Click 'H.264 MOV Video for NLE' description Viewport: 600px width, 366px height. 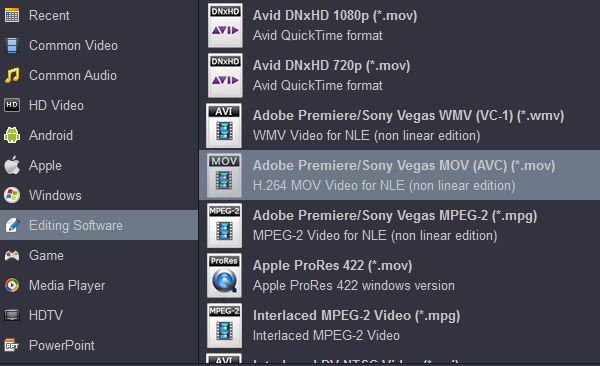[x=384, y=186]
